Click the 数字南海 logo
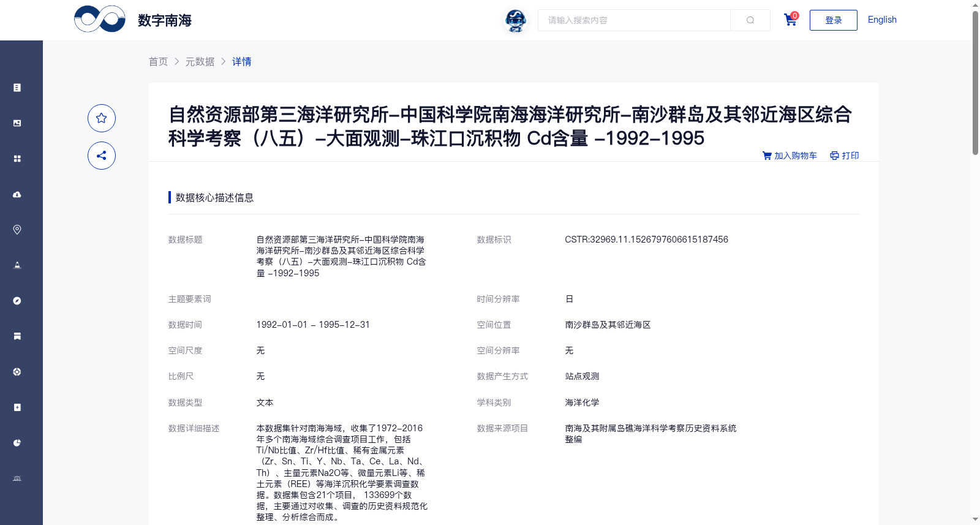This screenshot has width=980, height=525. (133, 20)
